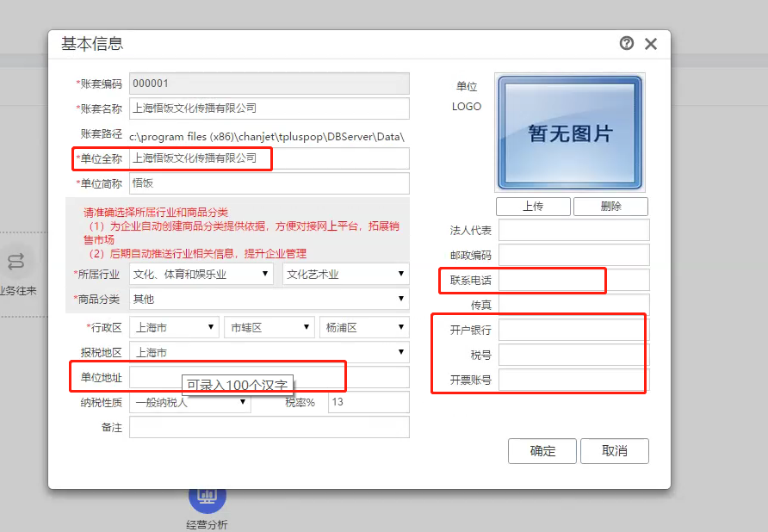Click the 账套编码 field showing 000001
This screenshot has height=532, width=768.
[x=269, y=84]
